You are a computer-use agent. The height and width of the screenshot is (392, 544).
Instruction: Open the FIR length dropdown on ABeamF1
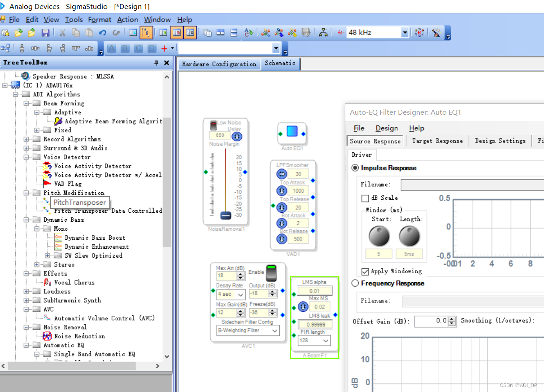(x=326, y=340)
